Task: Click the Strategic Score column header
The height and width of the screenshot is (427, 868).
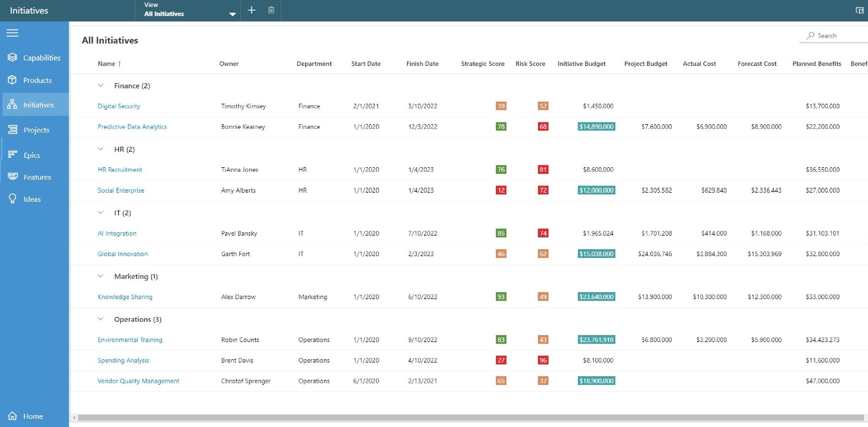Action: tap(483, 64)
